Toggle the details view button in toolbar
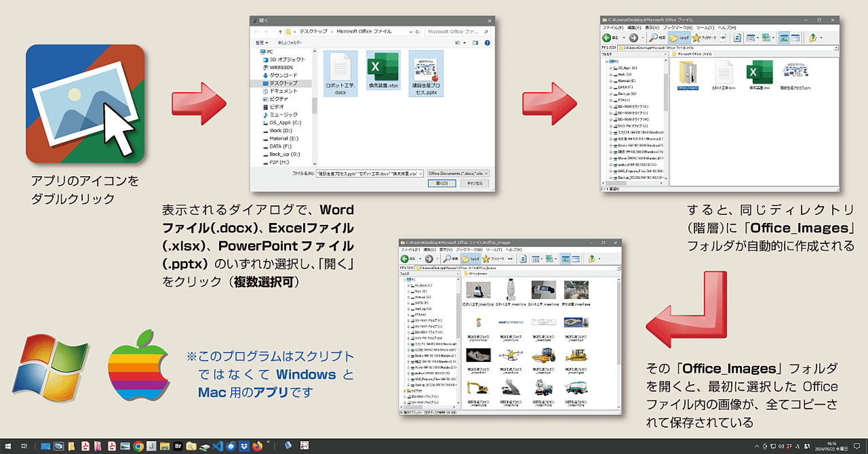 [795, 37]
